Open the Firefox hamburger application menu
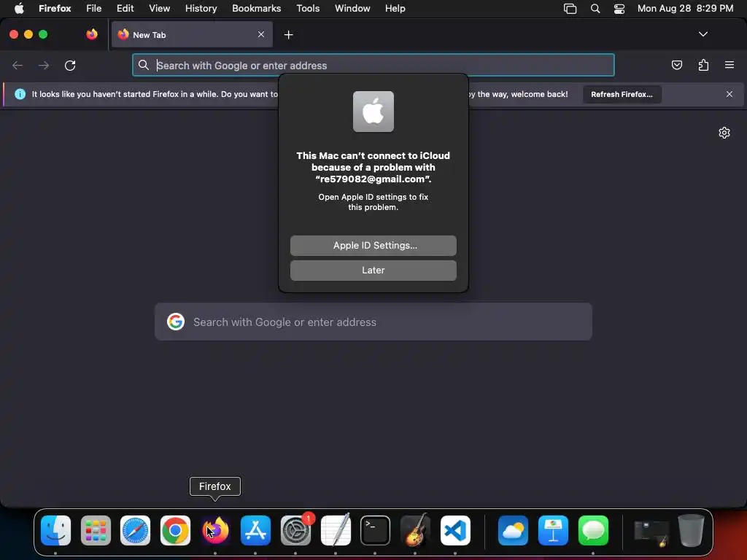747x560 pixels. [729, 65]
